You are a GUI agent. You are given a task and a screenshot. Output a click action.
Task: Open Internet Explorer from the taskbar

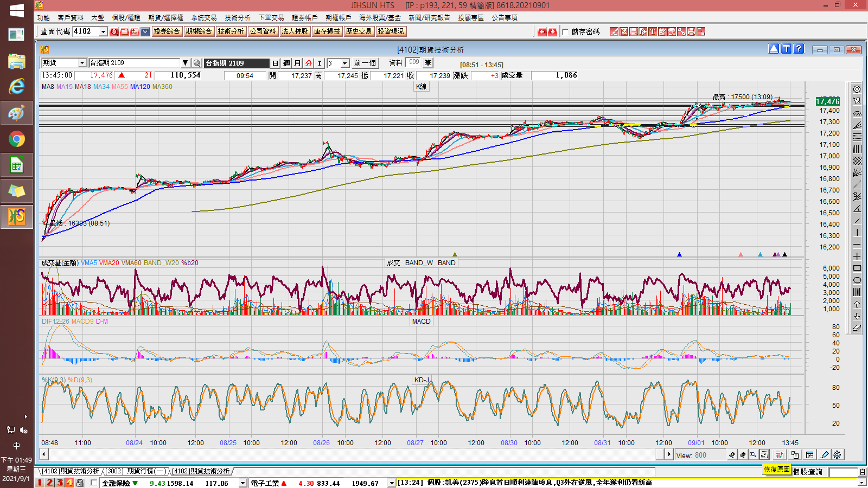(16, 87)
